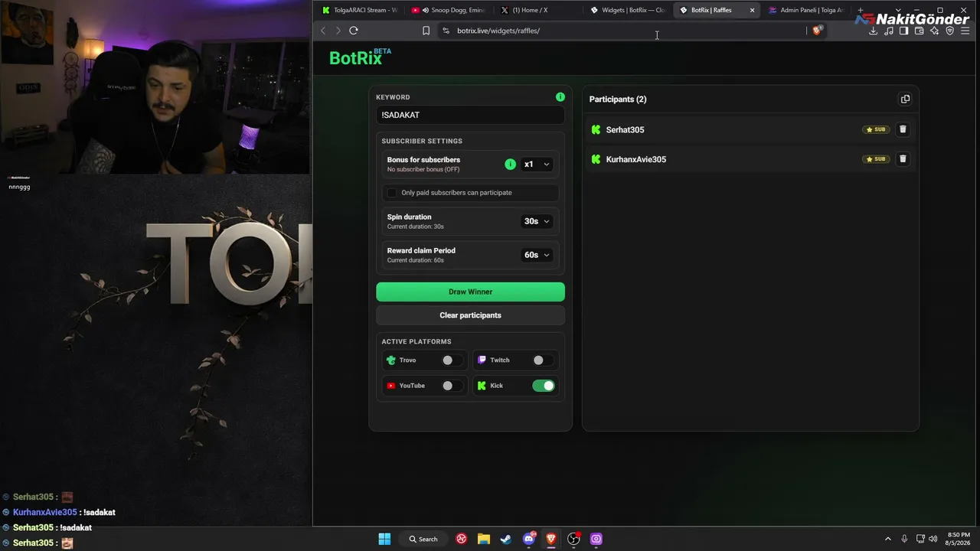Click the network icon in system tray
Viewport: 980px width, 551px height.
[x=920, y=539]
